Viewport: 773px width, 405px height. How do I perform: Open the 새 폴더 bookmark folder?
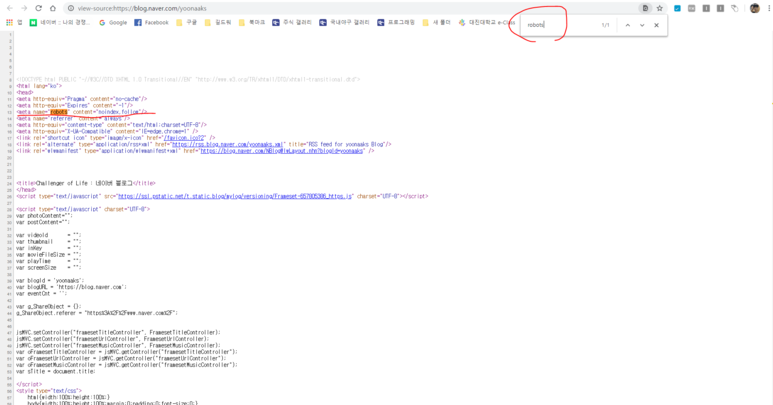[x=436, y=22]
